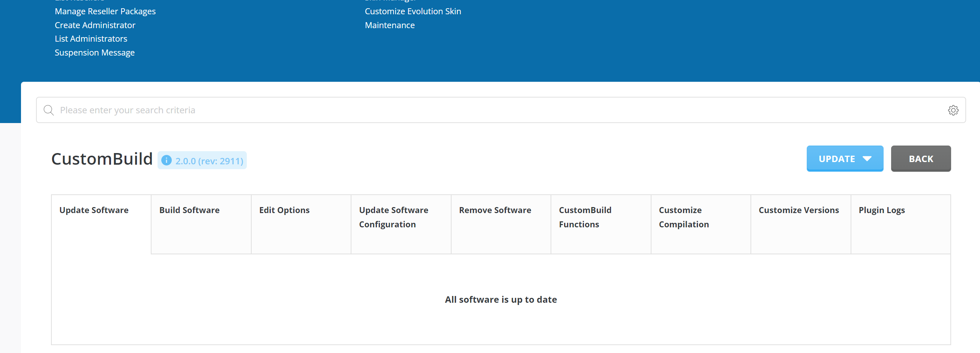Switch to the Build Software tab
980x353 pixels.
[x=201, y=224]
